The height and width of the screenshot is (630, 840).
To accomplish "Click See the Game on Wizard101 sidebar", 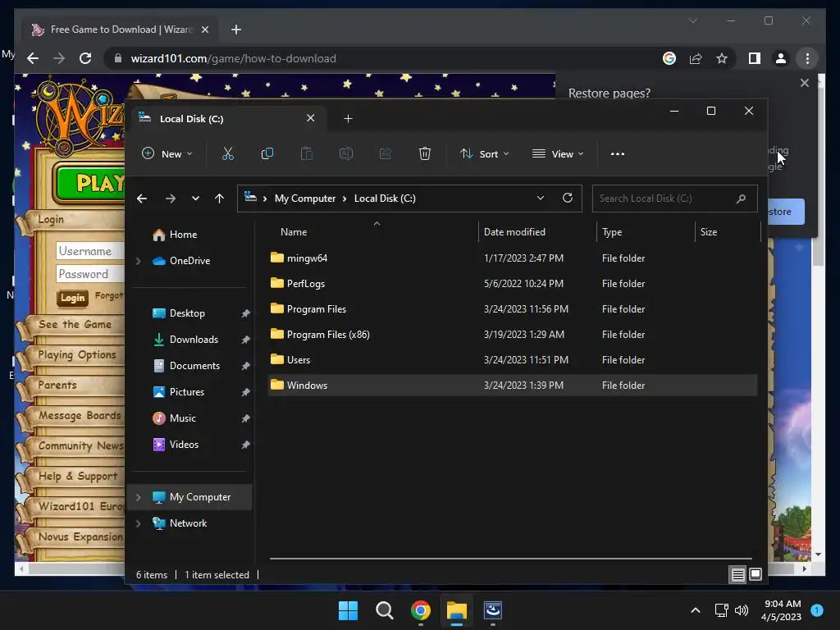I will pyautogui.click(x=75, y=325).
